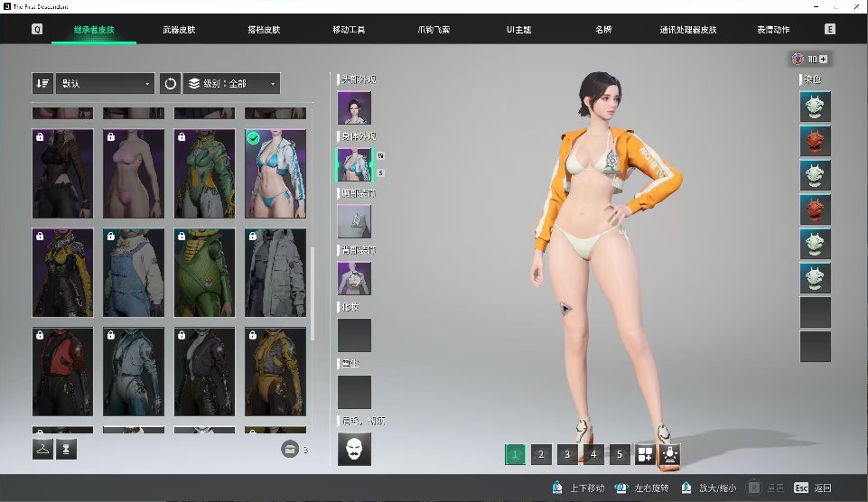Switch to the 继承者皮肤 tab

click(x=94, y=29)
